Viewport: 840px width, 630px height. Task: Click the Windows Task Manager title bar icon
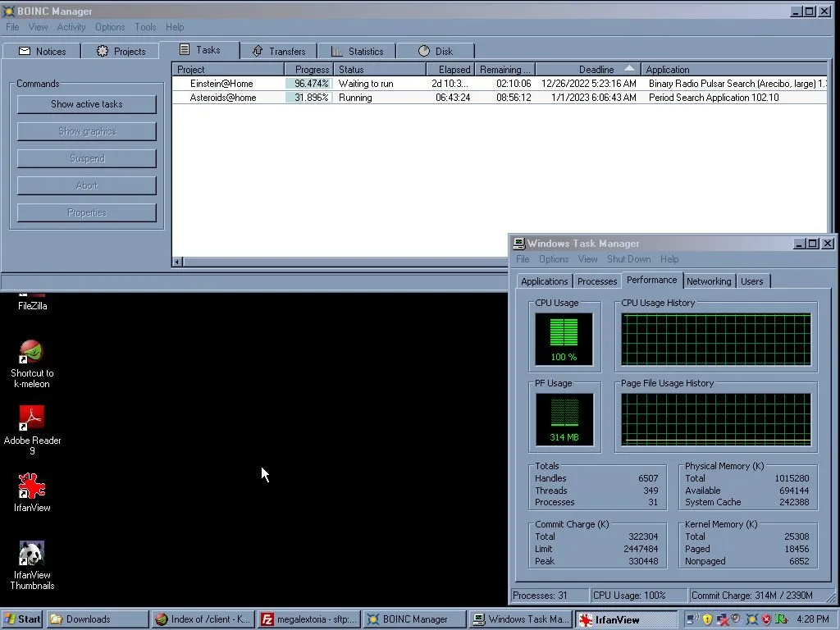[x=518, y=244]
